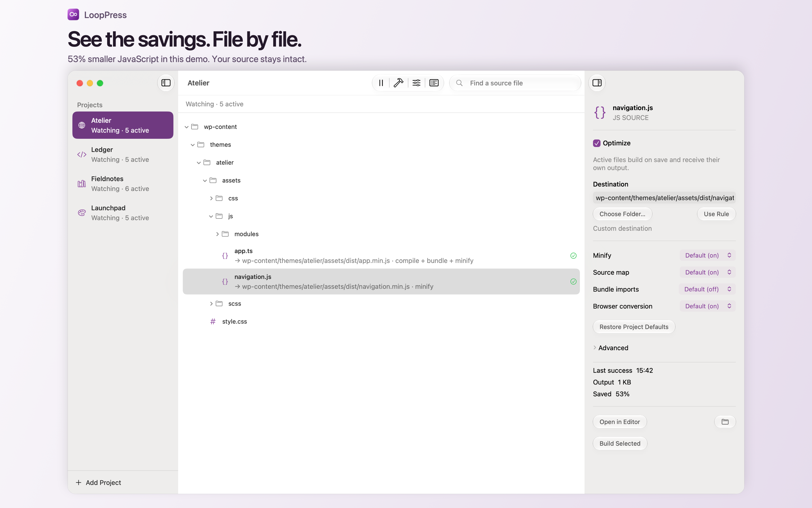Select the style.css file row
The width and height of the screenshot is (812, 508).
[x=381, y=321]
